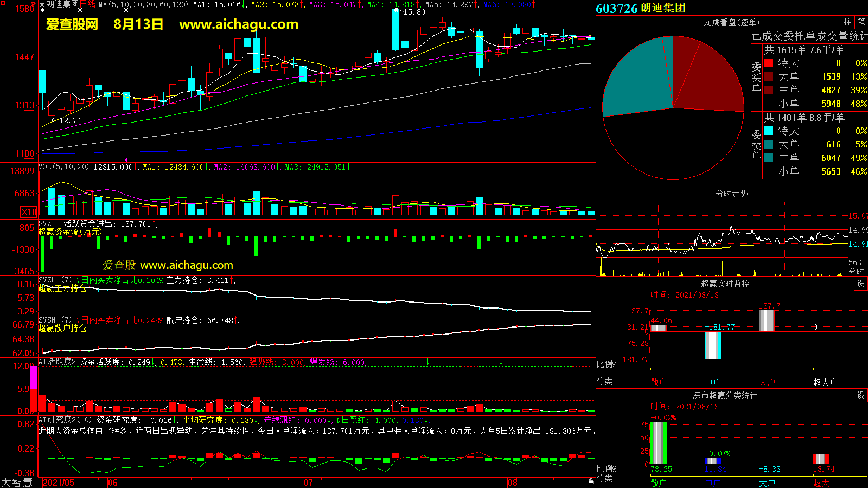
Task: Click the MA(5,10,20,30,60,120) indicator parameters
Action: point(143,4)
